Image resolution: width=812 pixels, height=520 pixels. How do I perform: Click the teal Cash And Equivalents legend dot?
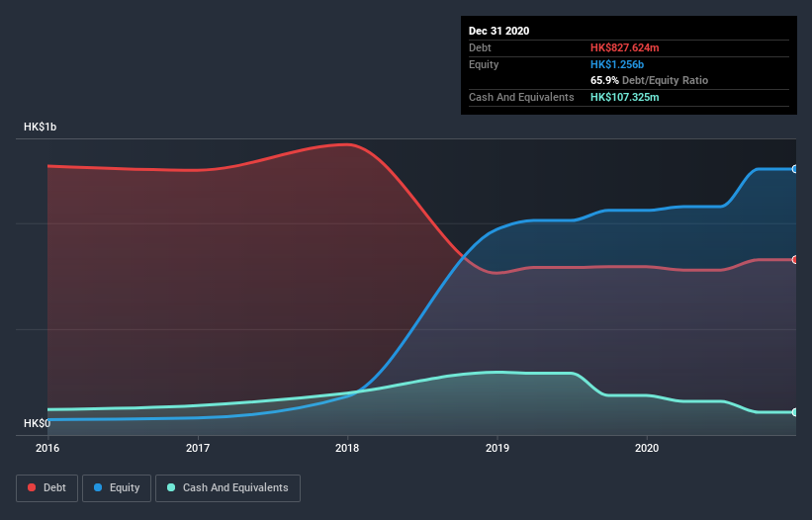click(171, 487)
